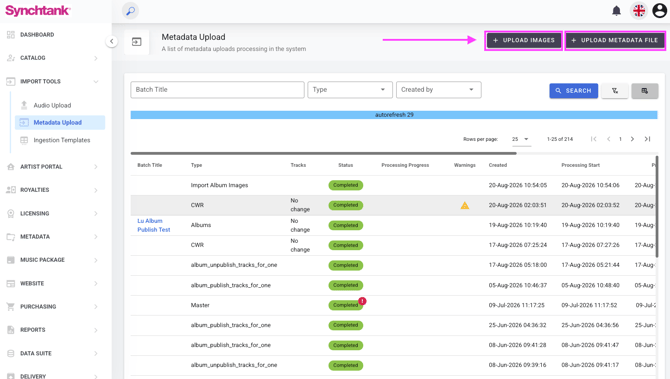Sort by the Created column header
670x379 pixels.
pos(497,165)
